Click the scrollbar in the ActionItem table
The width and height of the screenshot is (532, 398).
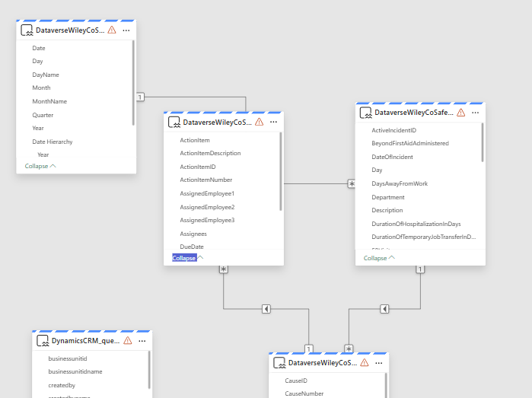(x=281, y=171)
